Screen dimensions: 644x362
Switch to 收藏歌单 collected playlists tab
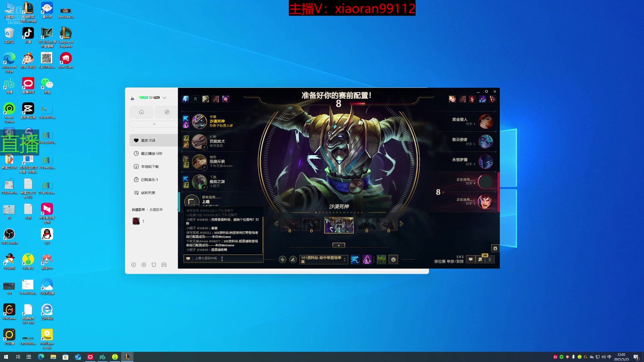pyautogui.click(x=156, y=209)
